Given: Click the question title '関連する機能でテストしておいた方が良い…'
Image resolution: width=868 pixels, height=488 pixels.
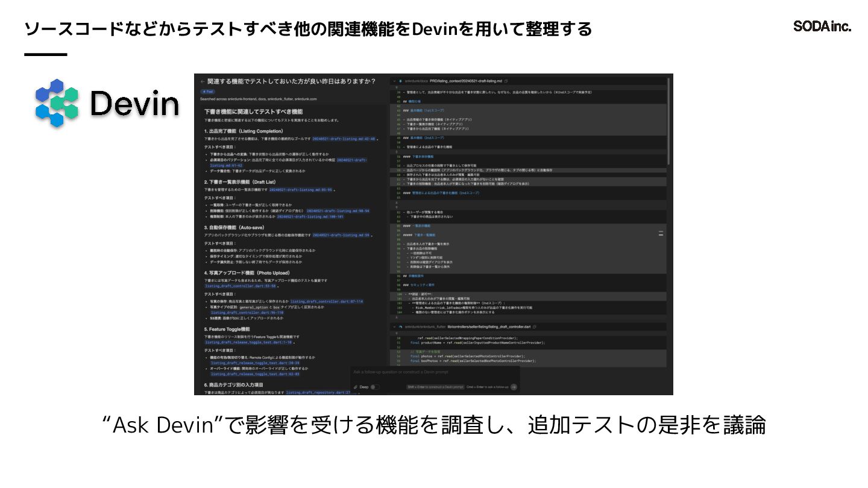Looking at the screenshot, I should tap(292, 81).
